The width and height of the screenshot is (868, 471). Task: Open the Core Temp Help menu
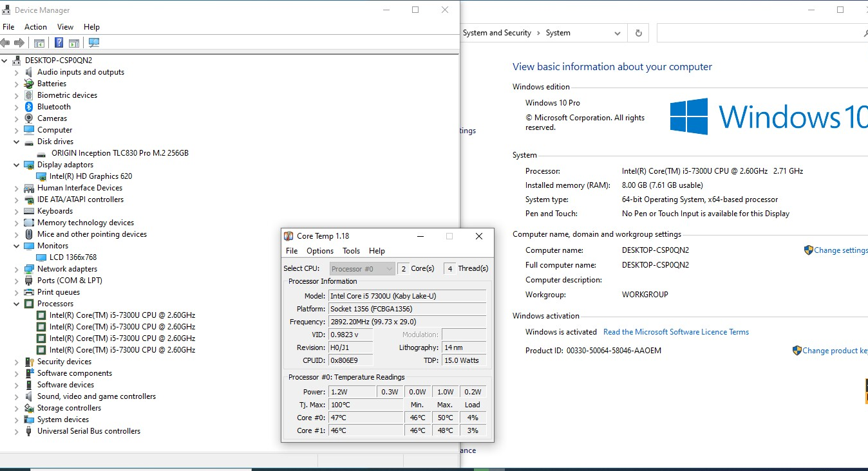(x=377, y=251)
